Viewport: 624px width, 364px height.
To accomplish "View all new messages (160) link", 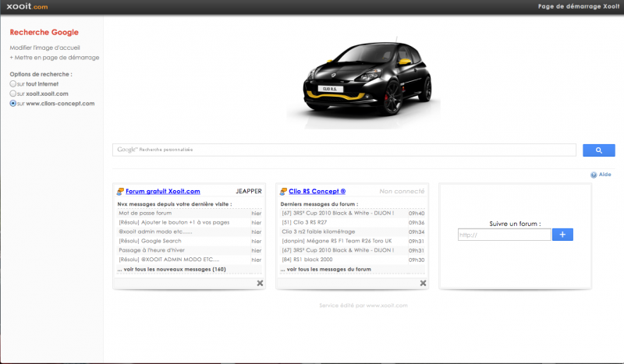I will [172, 270].
